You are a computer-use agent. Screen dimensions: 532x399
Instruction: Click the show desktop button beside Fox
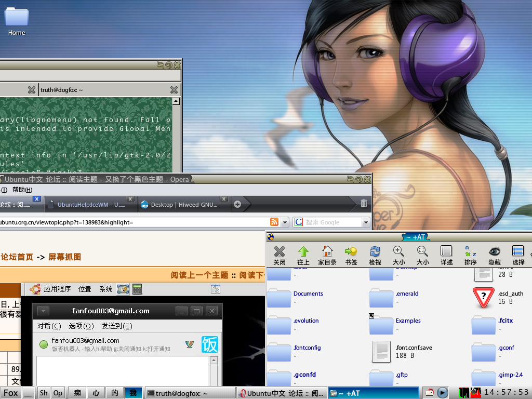point(29,393)
